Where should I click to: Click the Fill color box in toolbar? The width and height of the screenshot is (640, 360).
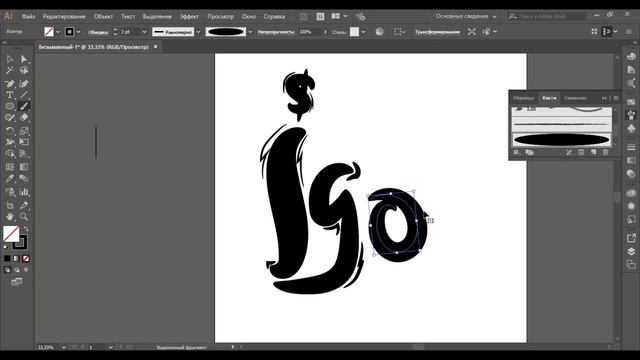pyautogui.click(x=11, y=233)
